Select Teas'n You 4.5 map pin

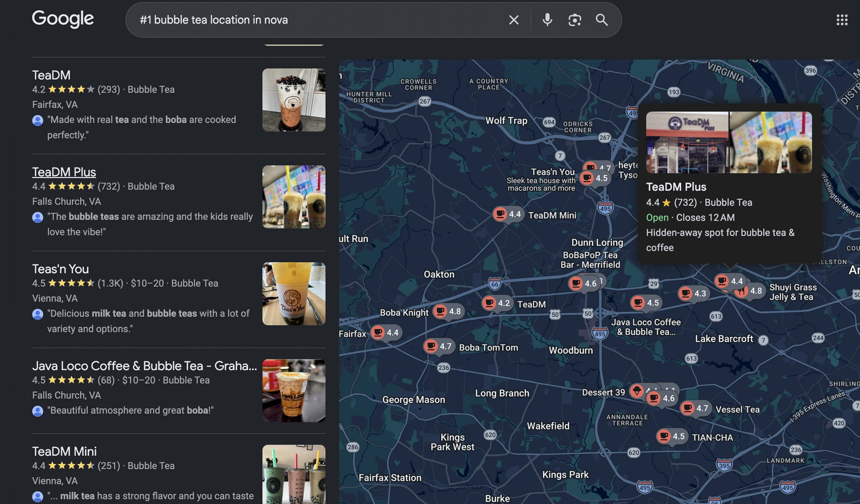(x=595, y=178)
